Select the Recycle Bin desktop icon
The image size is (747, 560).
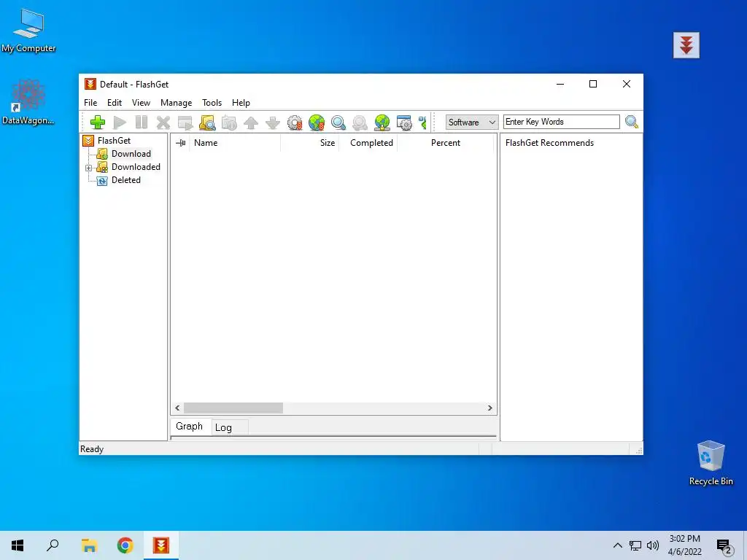point(711,463)
